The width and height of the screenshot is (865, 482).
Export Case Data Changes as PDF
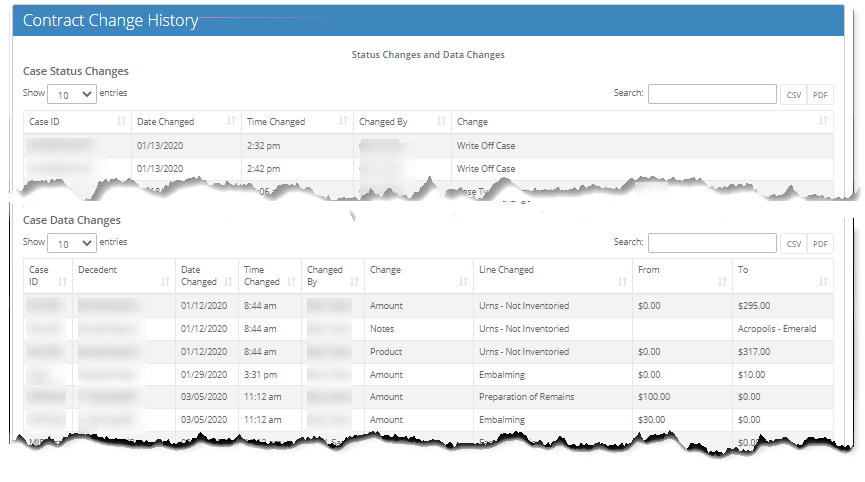pyautogui.click(x=820, y=244)
